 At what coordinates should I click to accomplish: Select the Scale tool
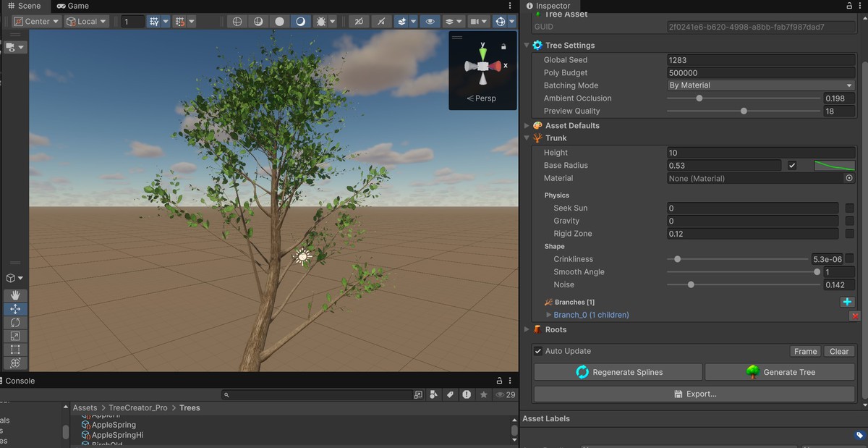click(x=15, y=336)
